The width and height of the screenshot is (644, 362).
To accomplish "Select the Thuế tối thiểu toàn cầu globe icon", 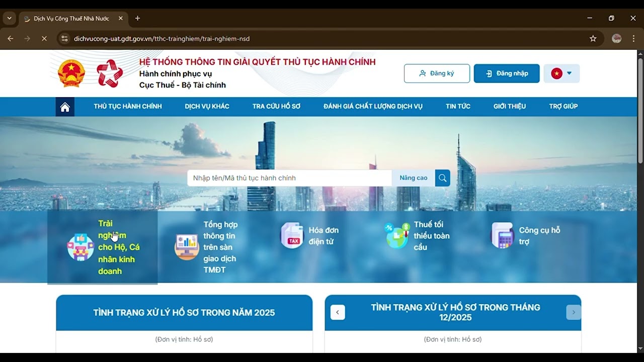I will pyautogui.click(x=397, y=235).
